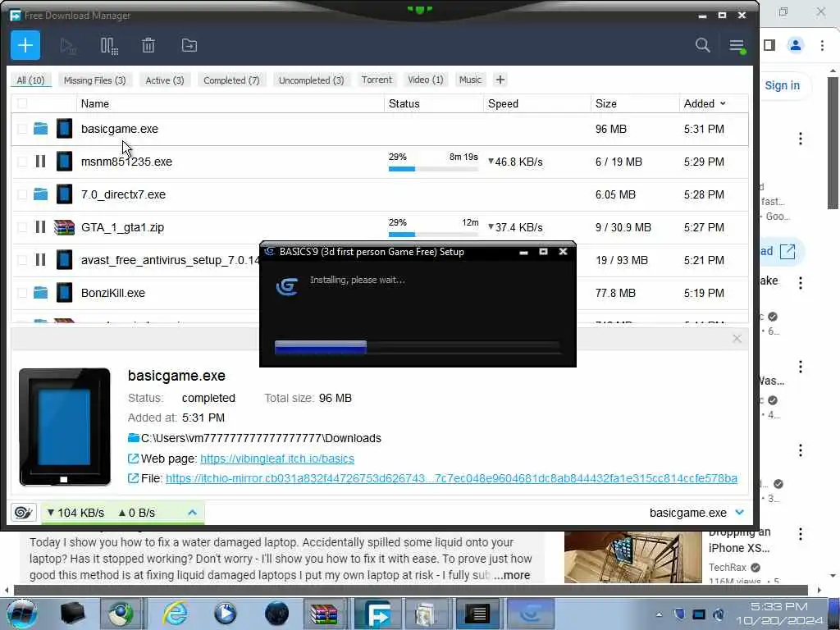
Task: Open browser three-dot menu
Action: [x=822, y=45]
